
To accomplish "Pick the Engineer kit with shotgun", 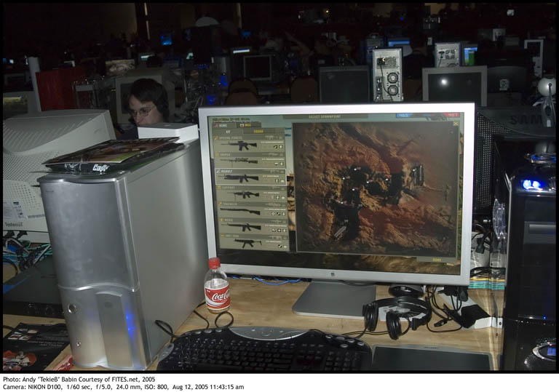I will click(x=252, y=209).
